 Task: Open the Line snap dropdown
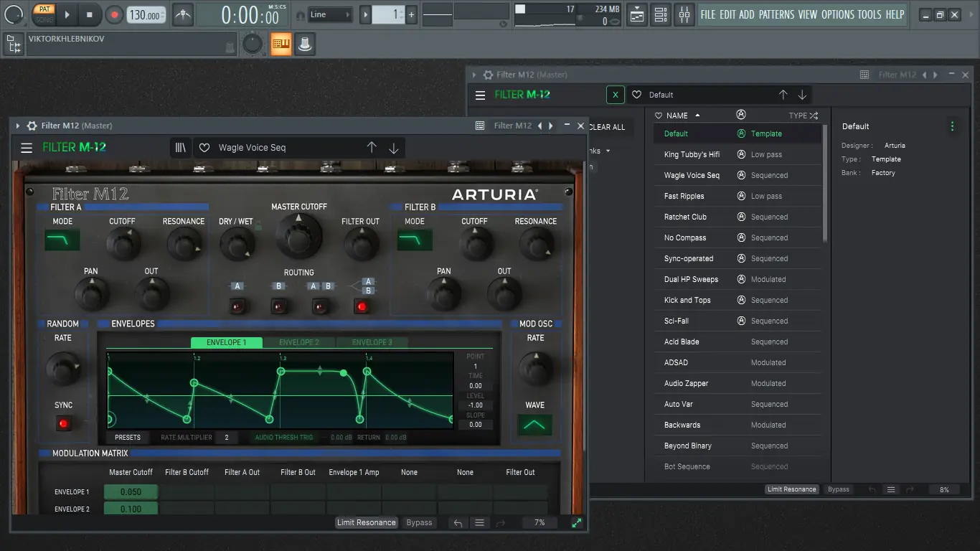click(330, 14)
